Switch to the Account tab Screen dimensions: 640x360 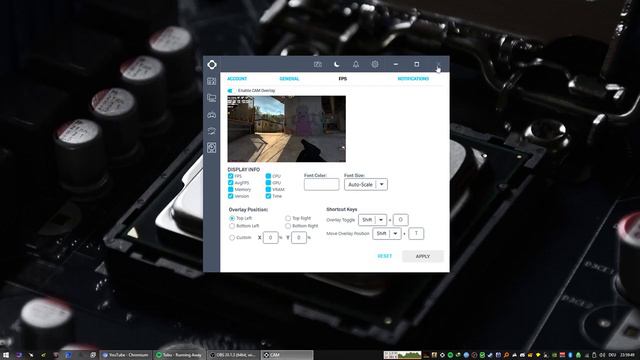237,79
